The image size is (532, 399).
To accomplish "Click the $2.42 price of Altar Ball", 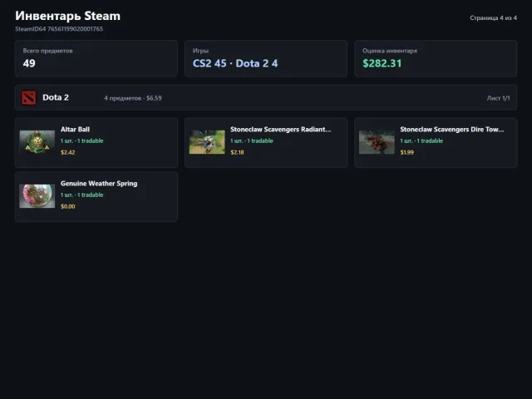I will (68, 152).
